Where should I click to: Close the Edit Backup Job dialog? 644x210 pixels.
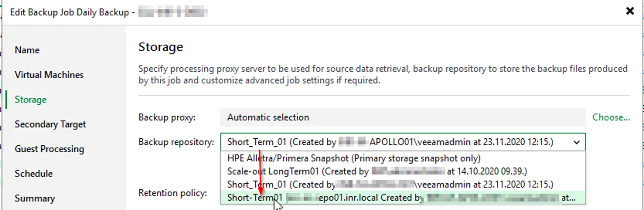(x=630, y=11)
